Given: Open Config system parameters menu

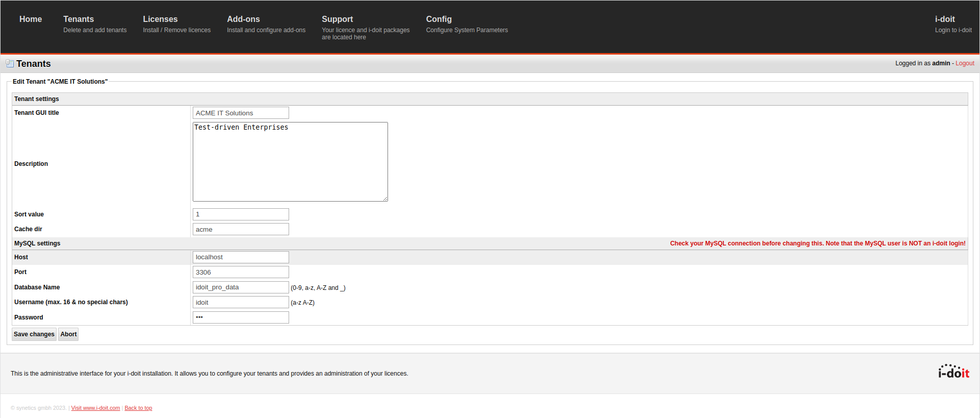Looking at the screenshot, I should point(439,19).
